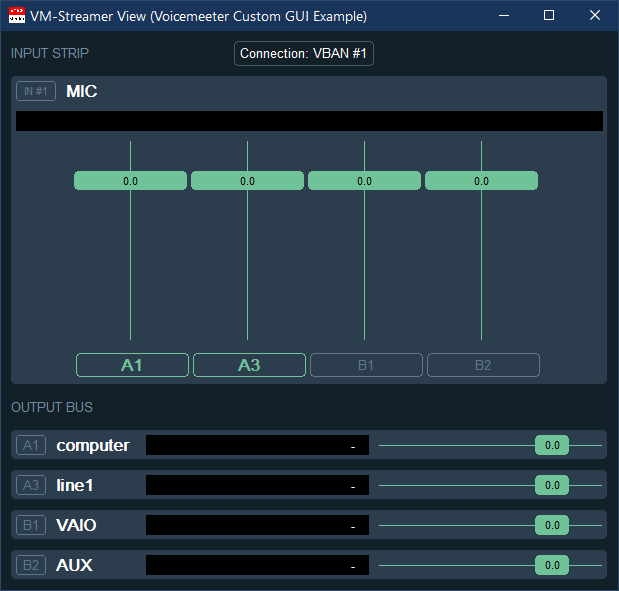Adjust the A3 send fader knob on MIC strip
The height and width of the screenshot is (591, 619).
pos(248,181)
